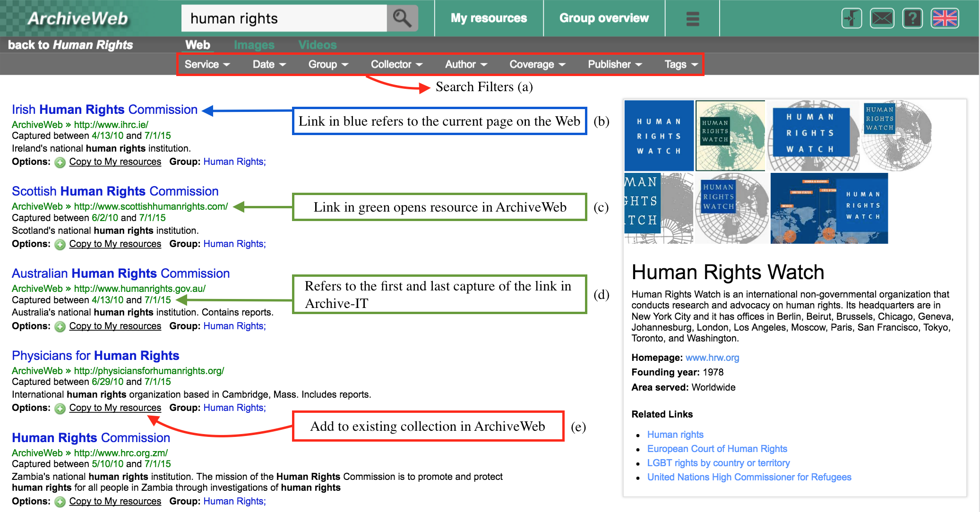Click green plus icon under Physicians for Human Rights
980x512 pixels.
(60, 409)
